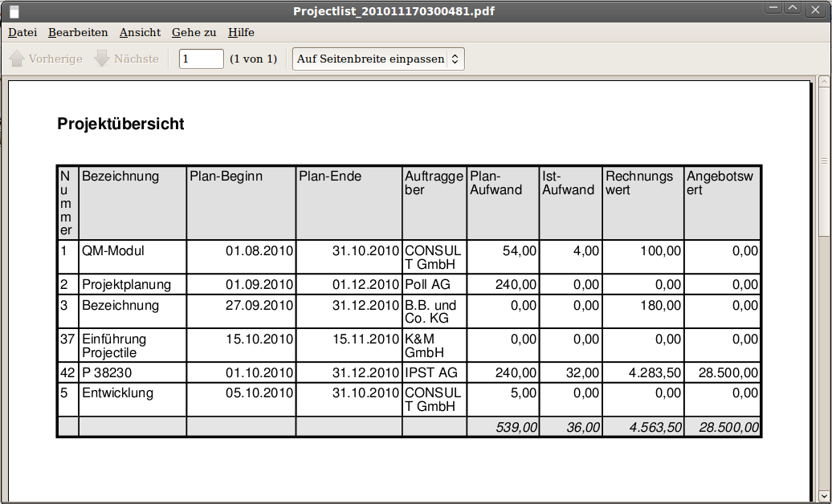832x504 pixels.
Task: Maximize the PDF viewer window
Action: (x=793, y=8)
